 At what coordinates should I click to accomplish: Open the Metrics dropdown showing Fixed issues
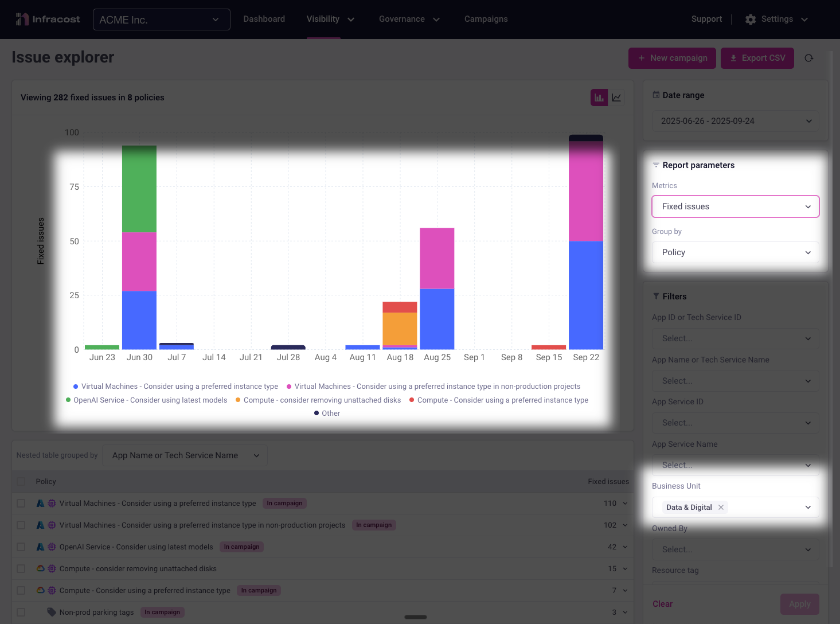735,206
